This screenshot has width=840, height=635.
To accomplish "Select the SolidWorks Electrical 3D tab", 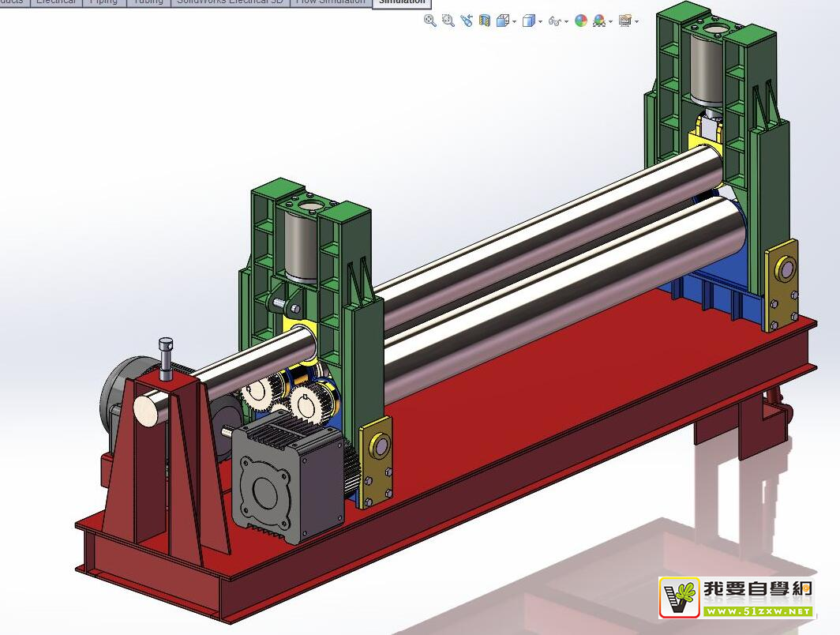I will pos(230,2).
